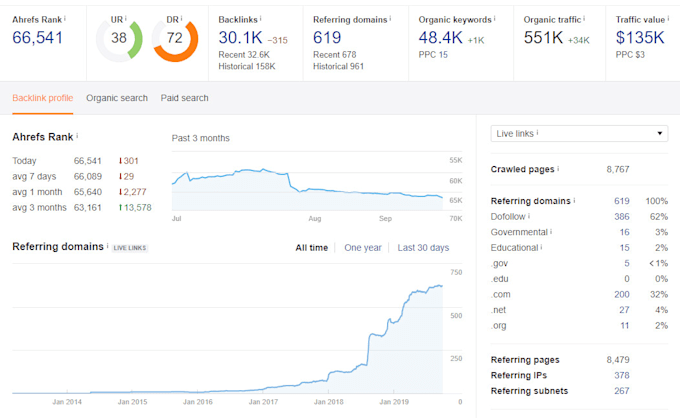Click info icon beside Traffic value
Screen dimensions: 680x418
pyautogui.click(x=668, y=18)
